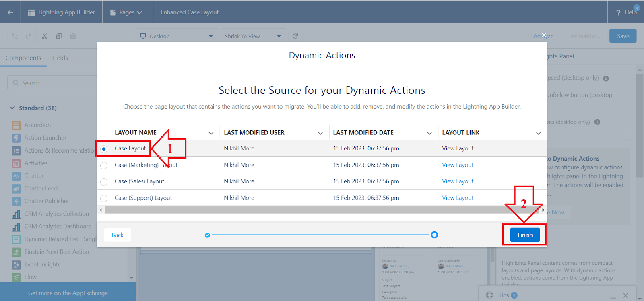This screenshot has height=301, width=644.
Task: Click the Finish button
Action: tap(525, 235)
